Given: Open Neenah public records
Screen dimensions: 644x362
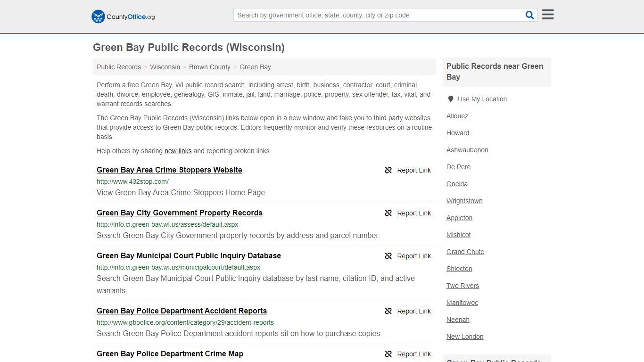Looking at the screenshot, I should (458, 320).
